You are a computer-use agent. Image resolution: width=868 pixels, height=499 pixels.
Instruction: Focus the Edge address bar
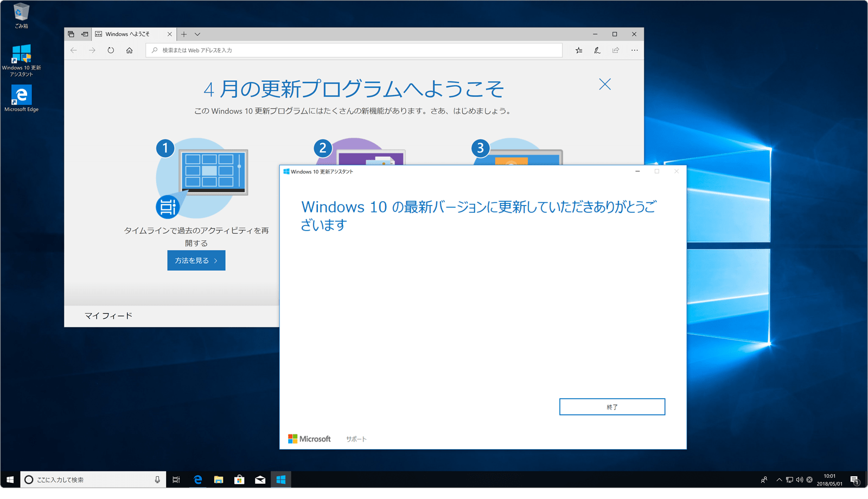point(354,50)
